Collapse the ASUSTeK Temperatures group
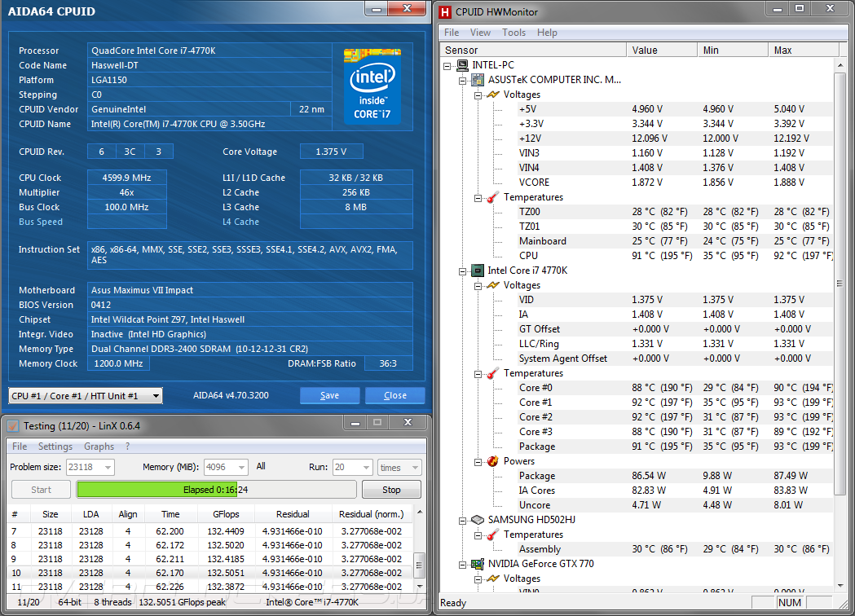This screenshot has width=855, height=616. [x=478, y=198]
